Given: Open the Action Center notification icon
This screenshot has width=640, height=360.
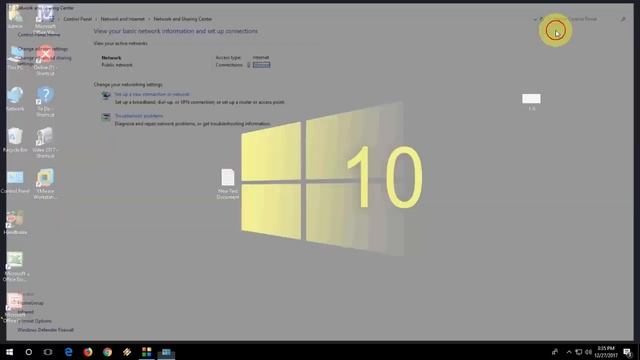Looking at the screenshot, I should [627, 352].
